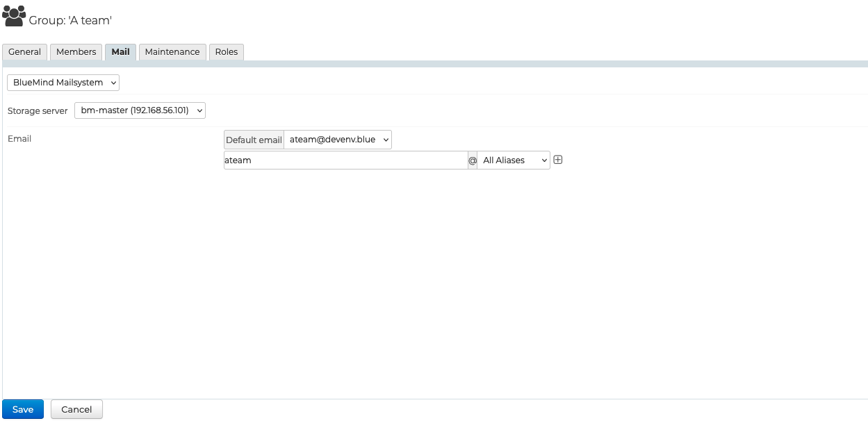Click the 'Default email' label
This screenshot has width=868, height=430.
pos(254,140)
